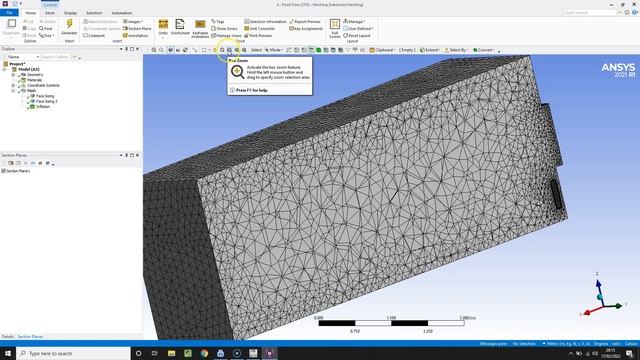Screen dimensions: 640x360
Task: Open Key Assignments
Action: 306,29
